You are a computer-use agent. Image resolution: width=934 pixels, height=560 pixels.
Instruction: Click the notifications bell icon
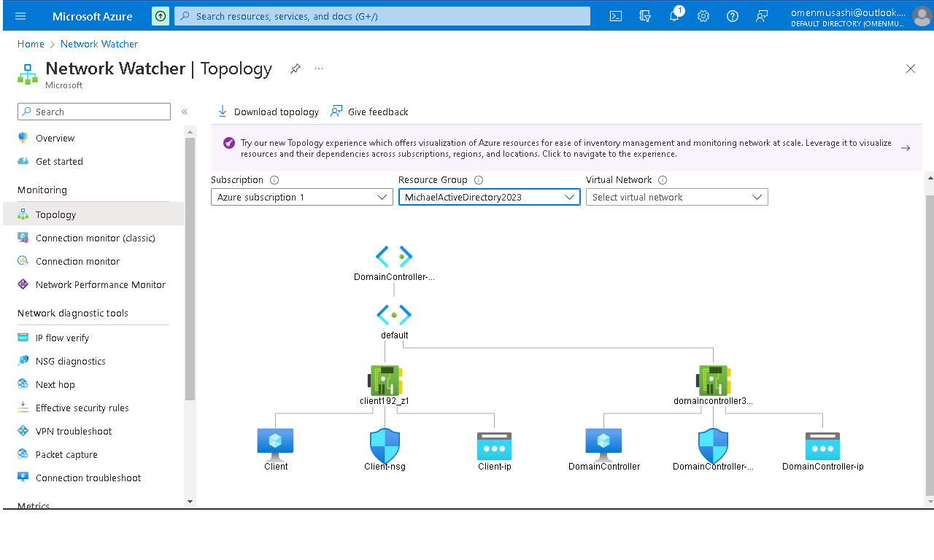(674, 15)
